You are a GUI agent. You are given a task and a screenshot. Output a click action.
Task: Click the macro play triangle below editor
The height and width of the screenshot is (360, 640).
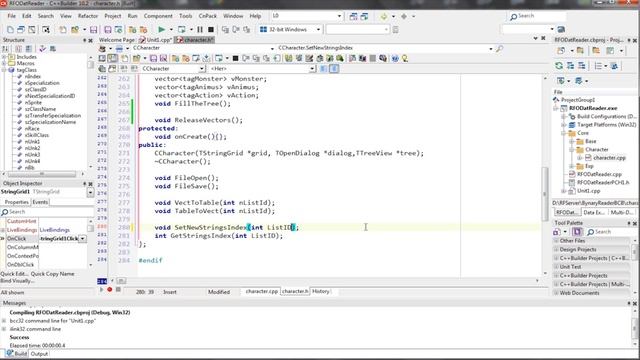coord(101,289)
